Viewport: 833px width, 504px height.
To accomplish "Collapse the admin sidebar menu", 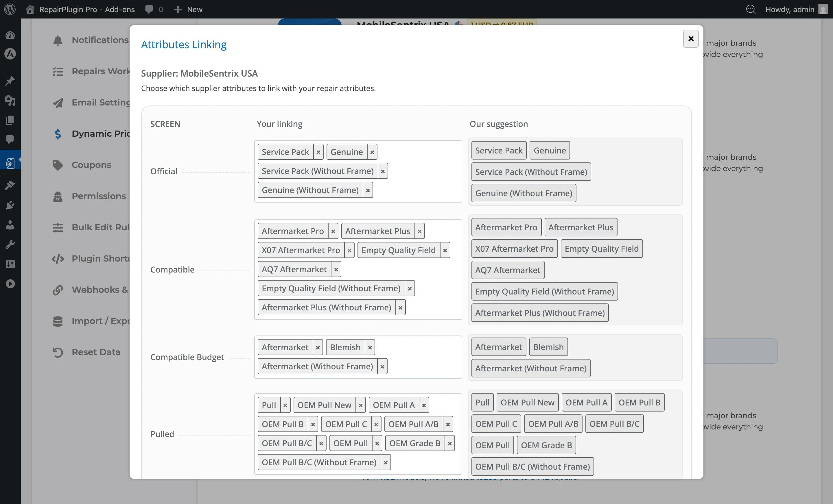I will coord(10,284).
